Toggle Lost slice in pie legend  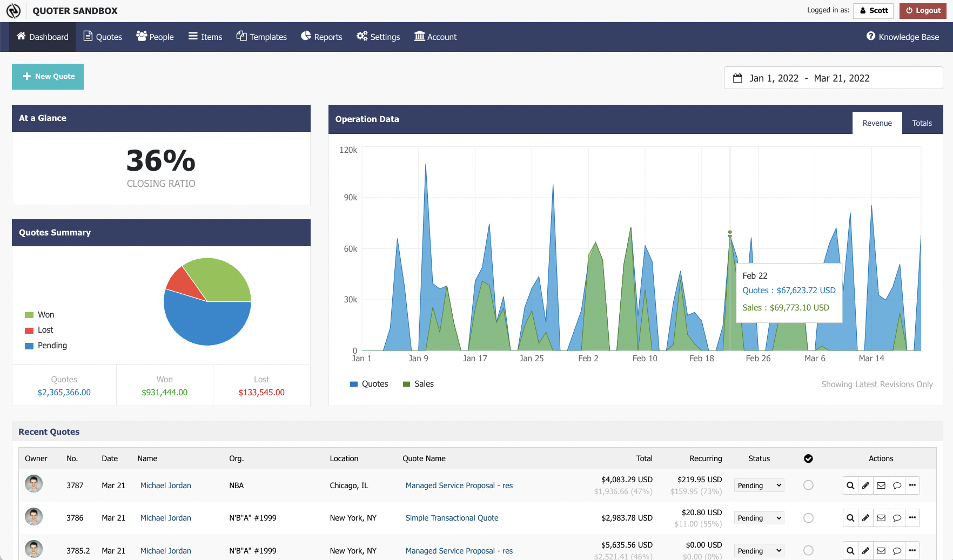39,330
